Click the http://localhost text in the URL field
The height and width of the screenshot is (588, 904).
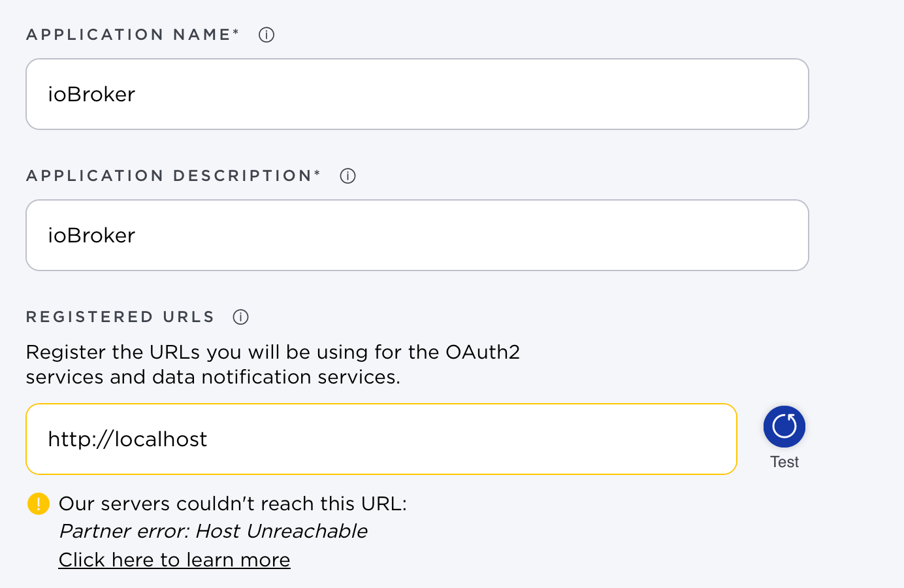[x=127, y=439]
